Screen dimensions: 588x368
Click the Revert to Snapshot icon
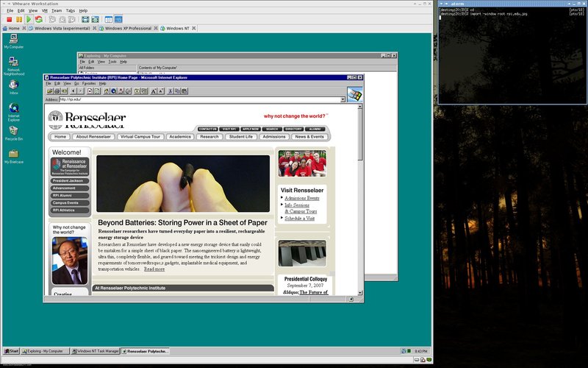(62, 19)
